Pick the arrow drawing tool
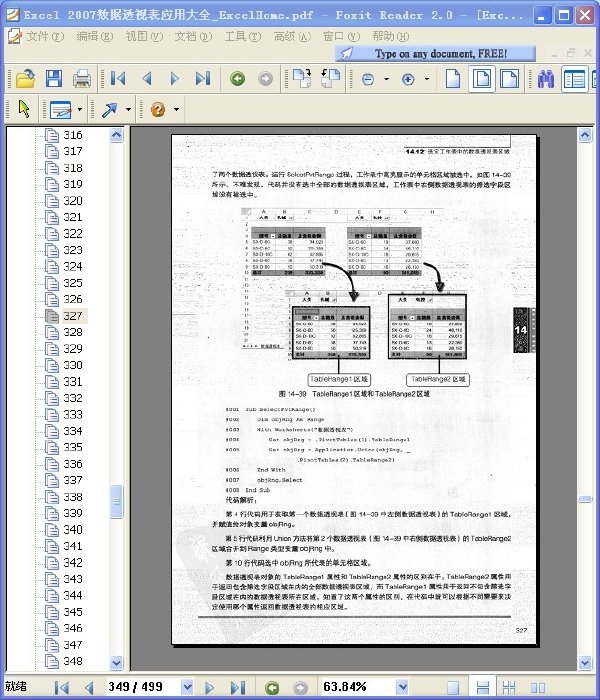 [x=109, y=110]
